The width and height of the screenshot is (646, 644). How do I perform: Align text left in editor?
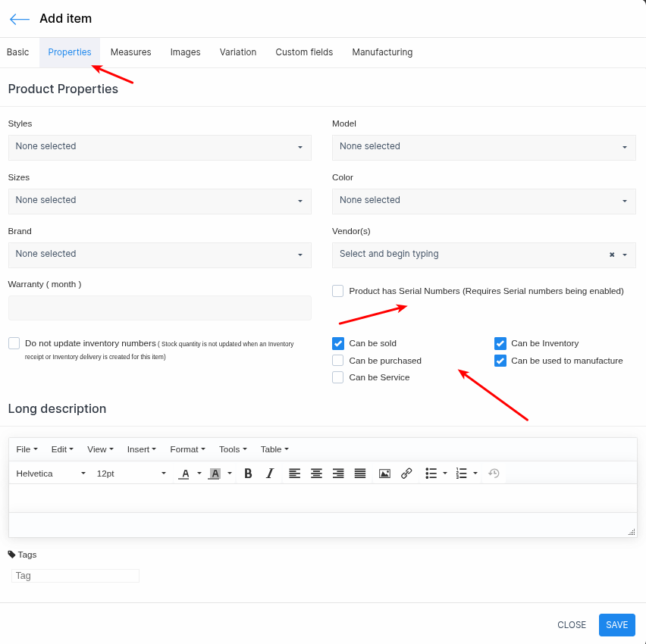point(294,474)
